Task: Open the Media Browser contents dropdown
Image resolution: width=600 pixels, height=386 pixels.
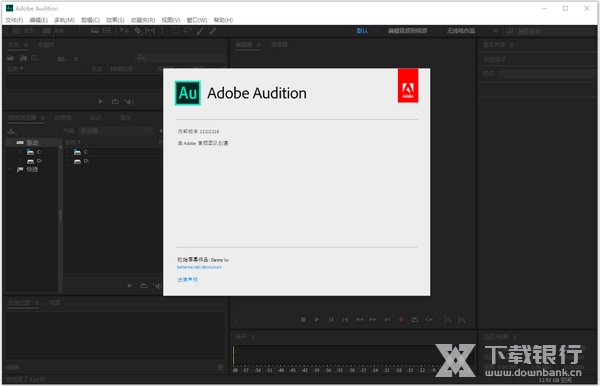Action: [x=116, y=131]
